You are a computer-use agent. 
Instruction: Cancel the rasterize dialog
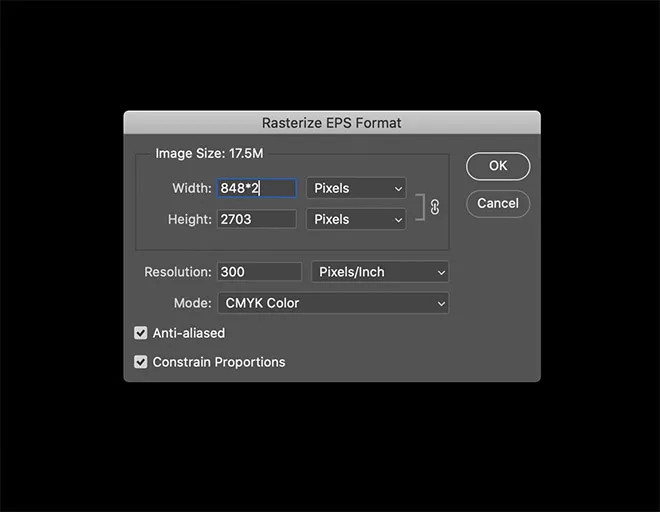point(498,203)
